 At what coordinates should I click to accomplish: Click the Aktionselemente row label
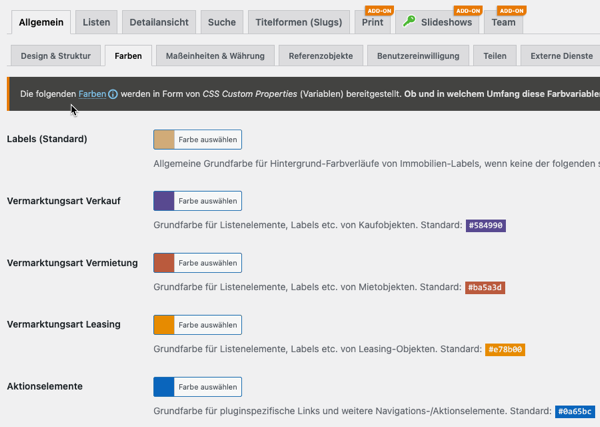(x=44, y=386)
